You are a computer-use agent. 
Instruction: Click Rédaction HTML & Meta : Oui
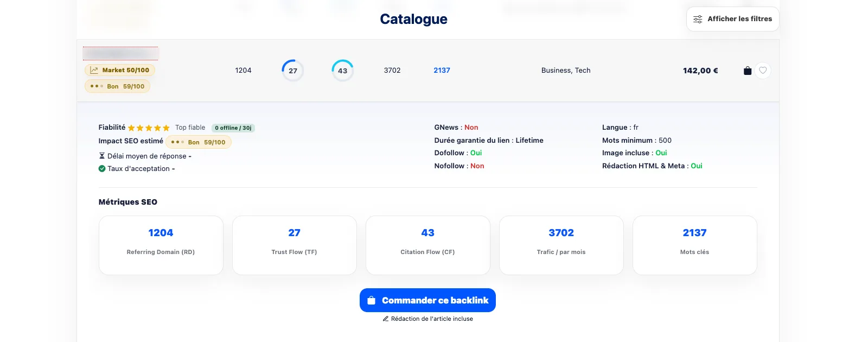point(652,166)
